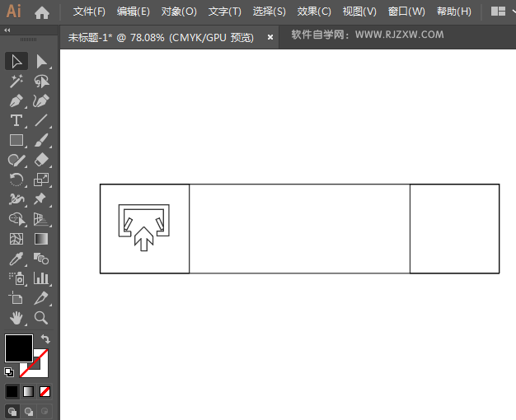
Task: Enable Draw Behind mode
Action: pyautogui.click(x=29, y=411)
